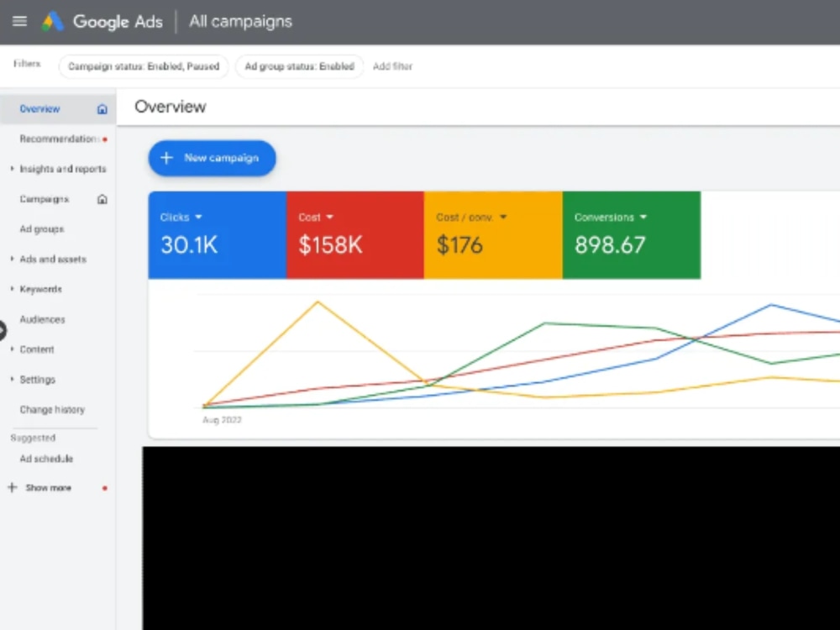The width and height of the screenshot is (840, 630).
Task: Click the yellow peak on the chart
Action: (x=318, y=302)
